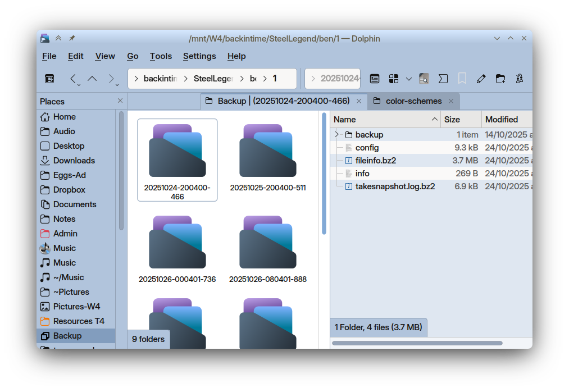Click the pencil edit icon in the toolbar
Image resolution: width=569 pixels, height=392 pixels.
481,79
